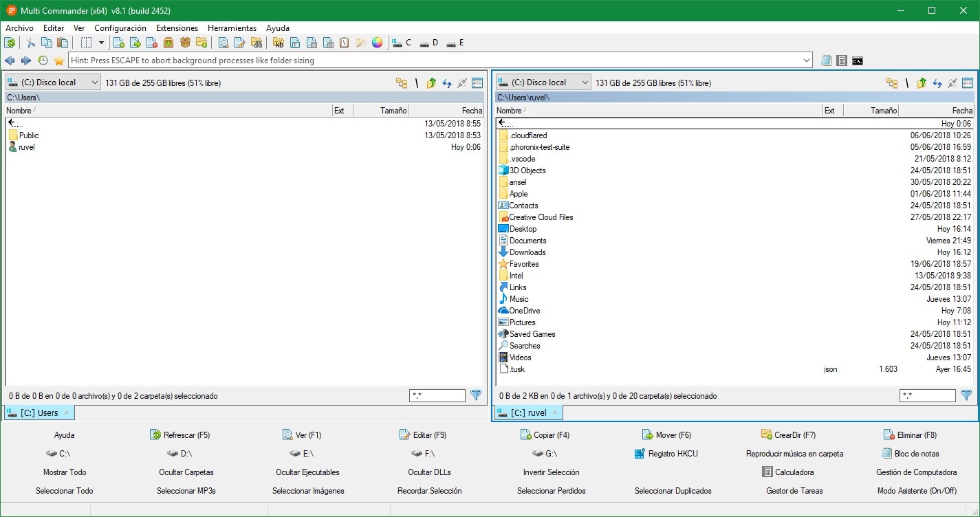Image resolution: width=980 pixels, height=517 pixels.
Task: Click the scissors Cut icon in toolbar
Action: [31, 43]
